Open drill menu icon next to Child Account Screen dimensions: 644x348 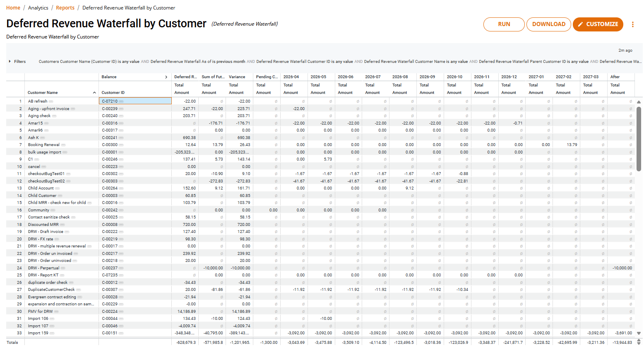point(58,188)
